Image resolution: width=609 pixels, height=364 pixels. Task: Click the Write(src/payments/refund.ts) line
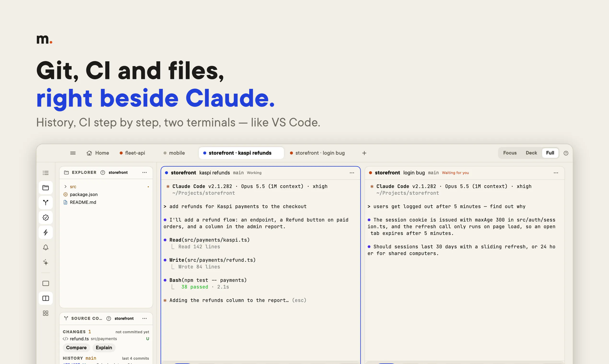(x=212, y=260)
